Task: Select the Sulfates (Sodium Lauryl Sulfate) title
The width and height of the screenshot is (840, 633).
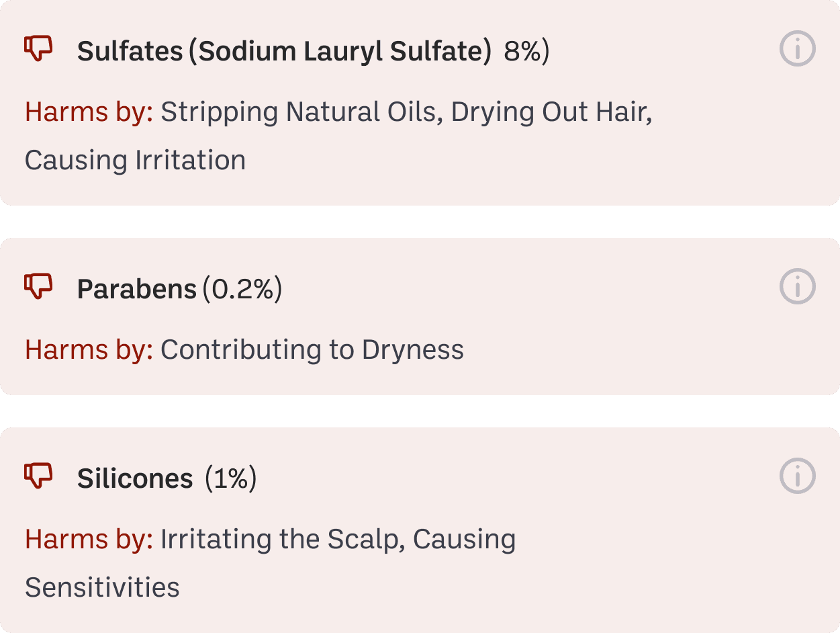Action: [x=284, y=51]
